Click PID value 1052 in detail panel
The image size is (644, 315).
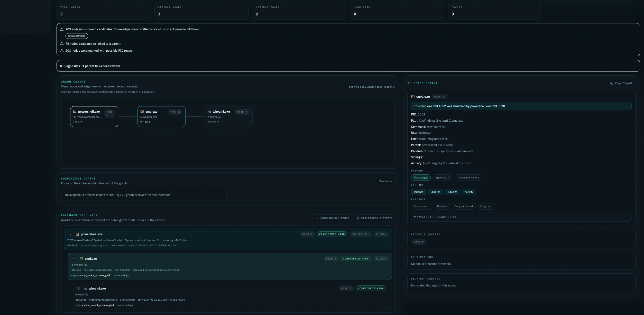[x=421, y=114]
